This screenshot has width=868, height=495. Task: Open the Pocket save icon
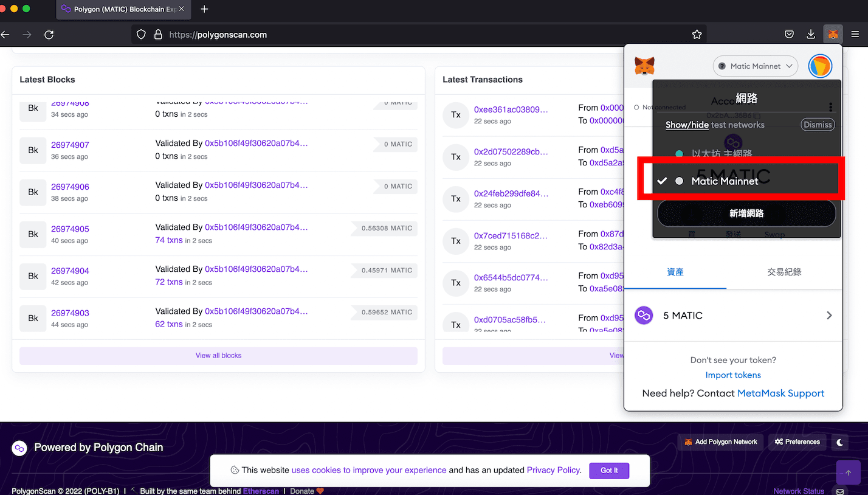(x=789, y=35)
